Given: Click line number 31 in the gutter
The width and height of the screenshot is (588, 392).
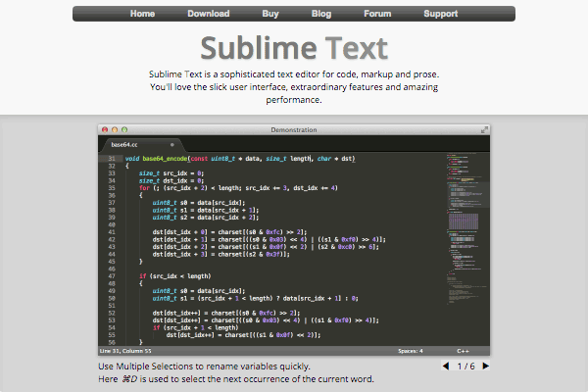Looking at the screenshot, I should 112,159.
